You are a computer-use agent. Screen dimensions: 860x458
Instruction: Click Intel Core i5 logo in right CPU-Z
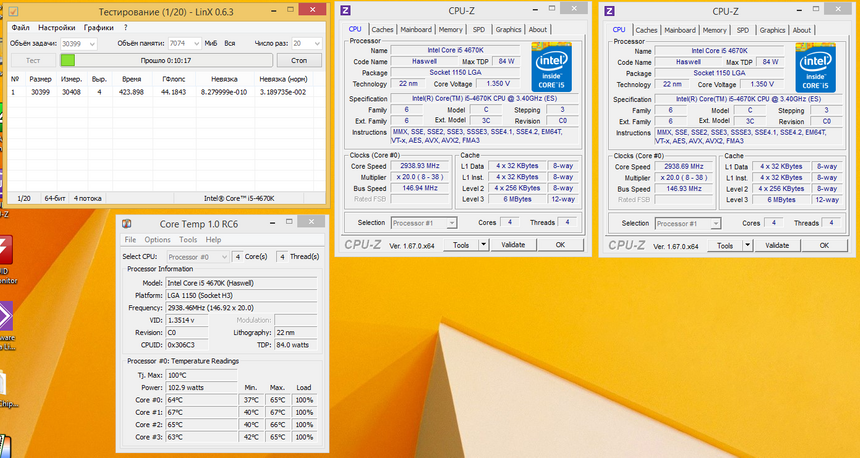[815, 67]
